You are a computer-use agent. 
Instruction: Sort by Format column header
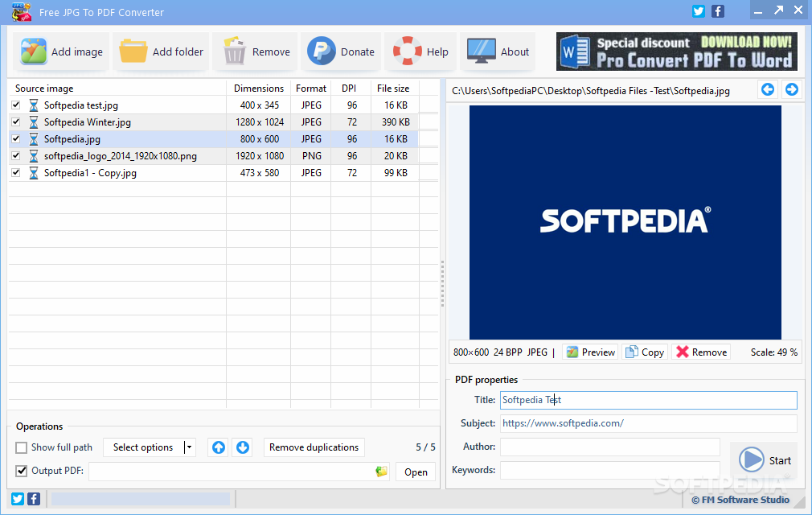point(310,88)
